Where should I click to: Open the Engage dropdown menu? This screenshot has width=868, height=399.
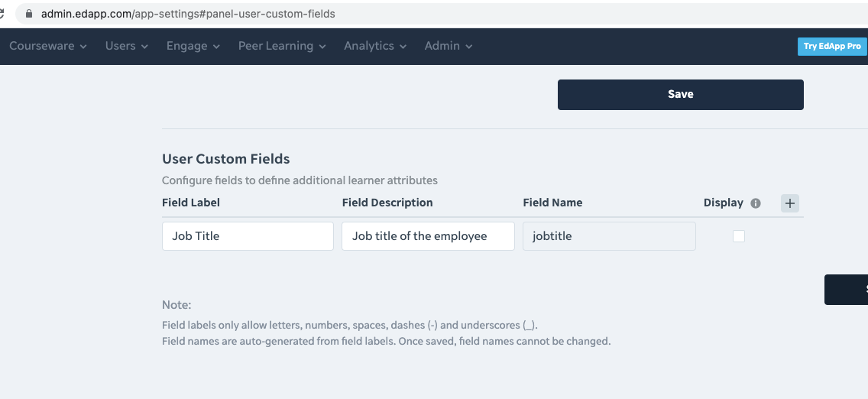coord(193,46)
